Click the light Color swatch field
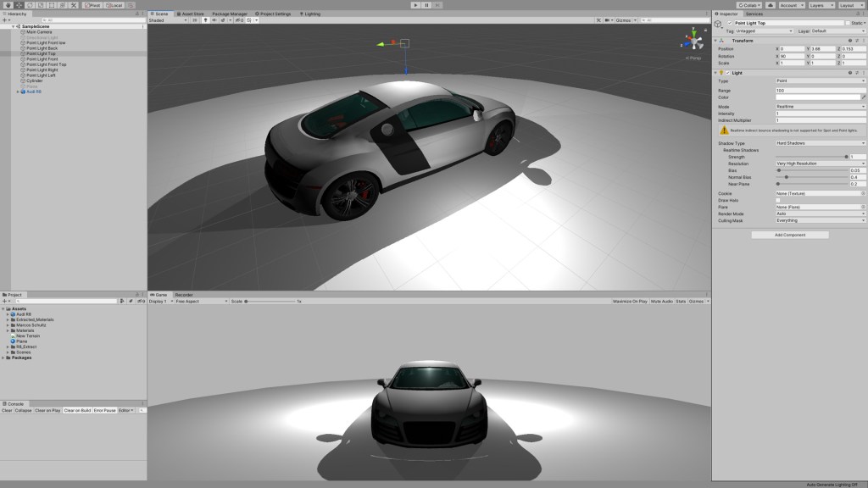868x488 pixels. tap(817, 97)
